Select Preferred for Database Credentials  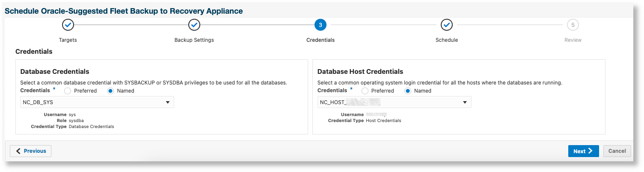[x=68, y=91]
